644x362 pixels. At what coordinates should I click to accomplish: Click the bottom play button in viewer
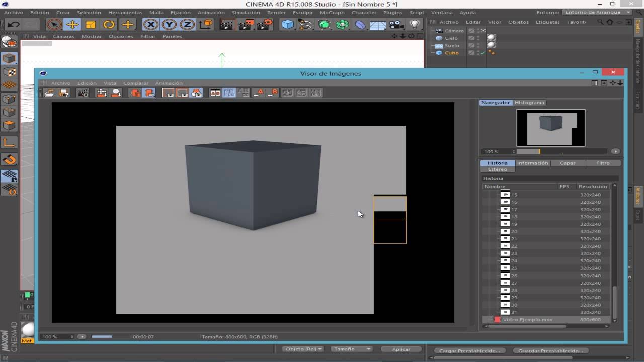click(82, 337)
